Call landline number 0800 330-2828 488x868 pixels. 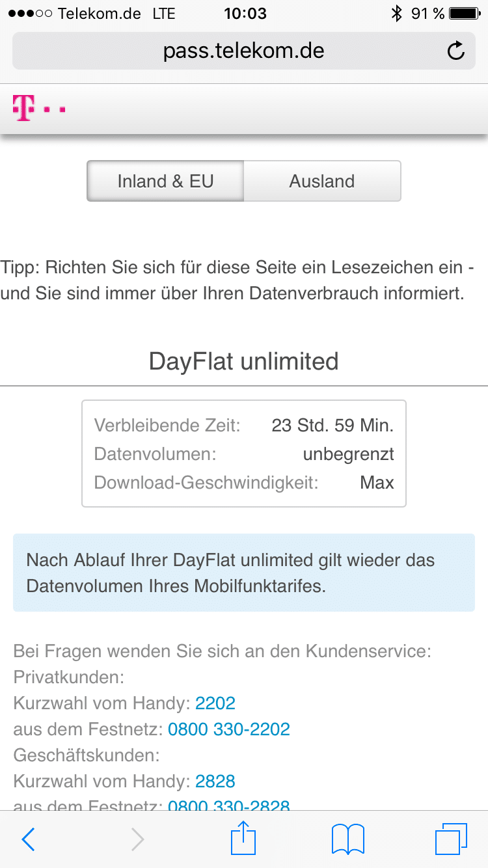[229, 806]
